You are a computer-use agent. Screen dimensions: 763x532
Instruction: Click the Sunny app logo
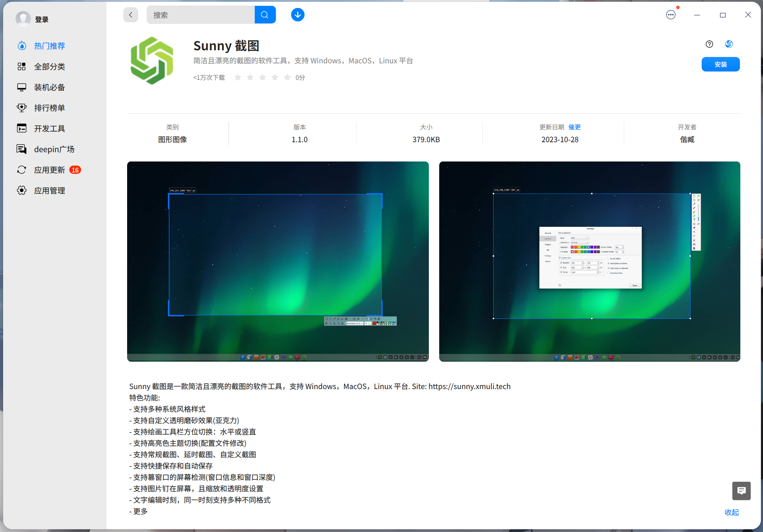pyautogui.click(x=152, y=61)
